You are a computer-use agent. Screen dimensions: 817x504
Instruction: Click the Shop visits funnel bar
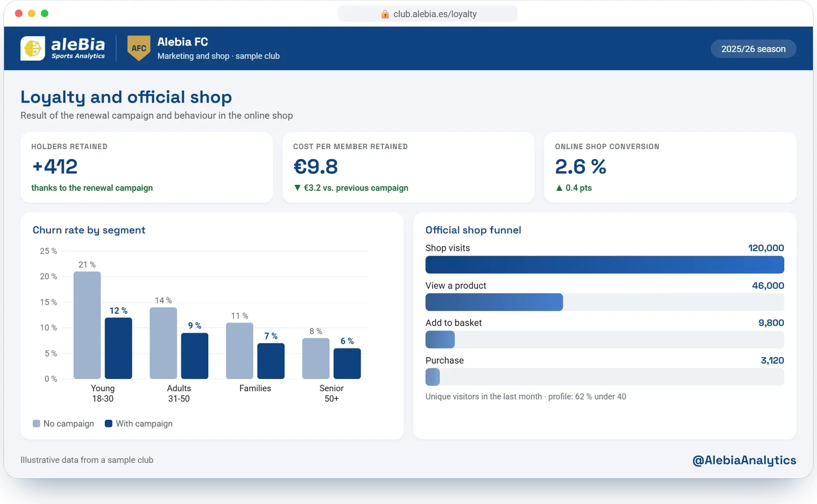coord(605,265)
